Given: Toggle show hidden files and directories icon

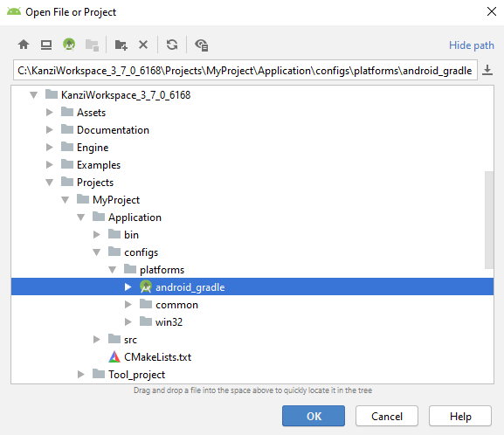Looking at the screenshot, I should (x=202, y=45).
